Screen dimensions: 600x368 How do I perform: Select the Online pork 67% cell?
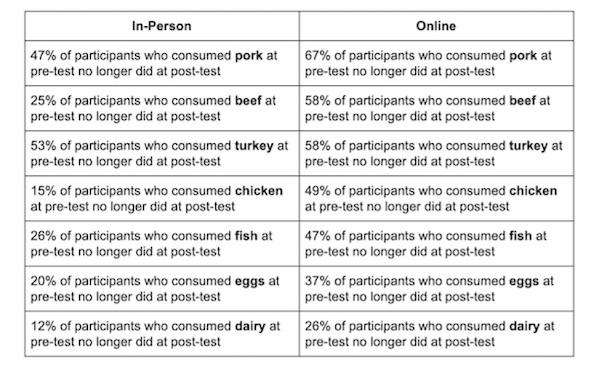coord(436,63)
